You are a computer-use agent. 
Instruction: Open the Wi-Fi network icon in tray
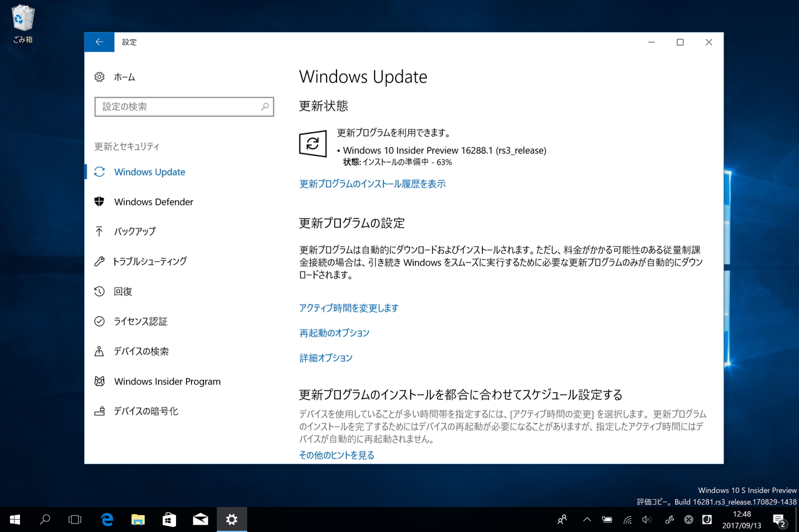point(627,519)
